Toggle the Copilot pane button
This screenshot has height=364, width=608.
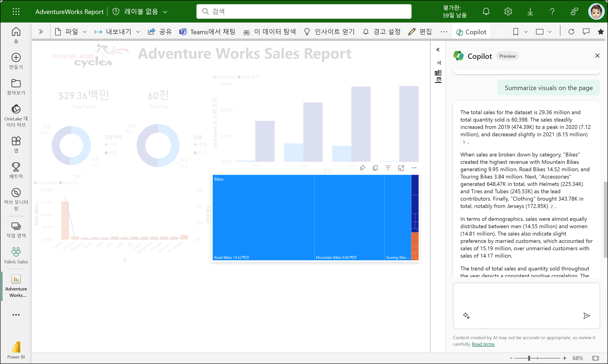click(471, 32)
